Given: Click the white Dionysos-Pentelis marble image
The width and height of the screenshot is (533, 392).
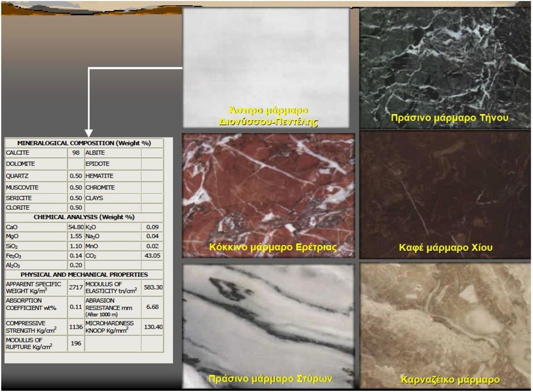Looking at the screenshot, I should [x=266, y=68].
